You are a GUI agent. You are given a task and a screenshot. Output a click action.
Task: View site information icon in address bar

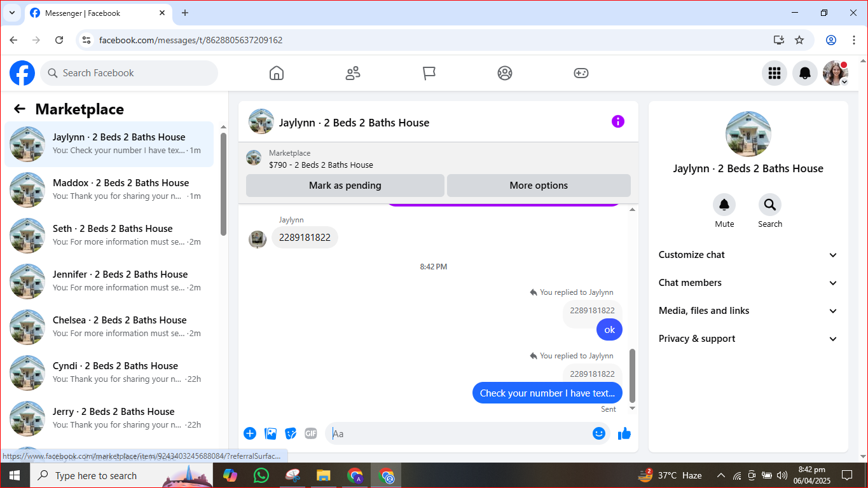(x=86, y=40)
